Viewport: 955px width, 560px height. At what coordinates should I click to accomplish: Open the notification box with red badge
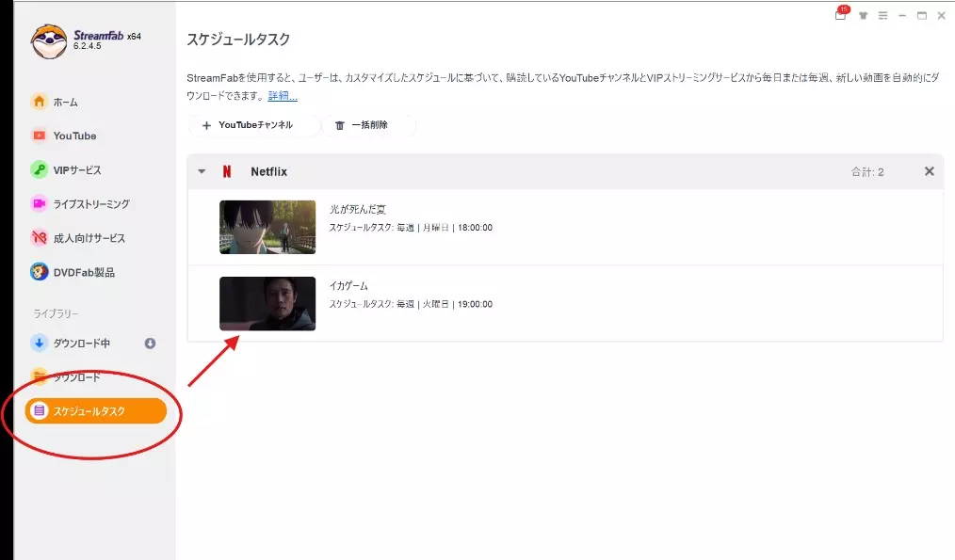[x=841, y=14]
